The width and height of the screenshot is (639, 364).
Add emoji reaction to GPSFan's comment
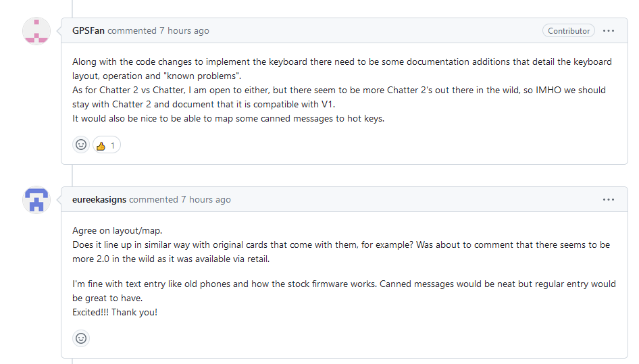pyautogui.click(x=81, y=145)
